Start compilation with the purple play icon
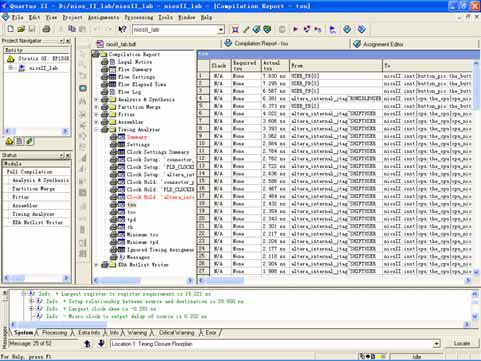The height and width of the screenshot is (361, 481). pyautogui.click(x=295, y=29)
